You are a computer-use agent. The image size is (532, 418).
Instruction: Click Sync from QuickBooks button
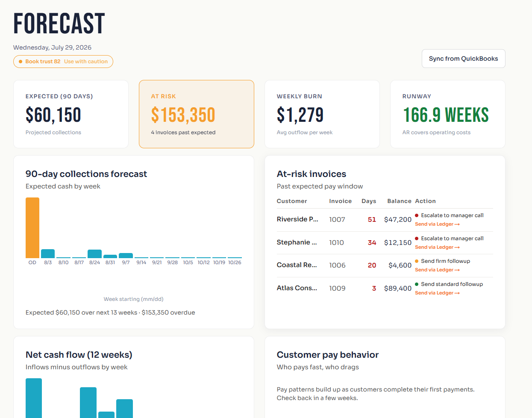click(464, 59)
